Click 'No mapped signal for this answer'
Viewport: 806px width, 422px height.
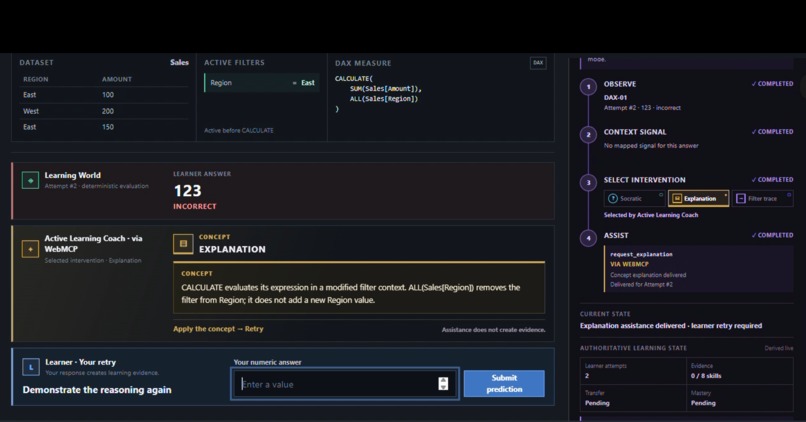[651, 146]
